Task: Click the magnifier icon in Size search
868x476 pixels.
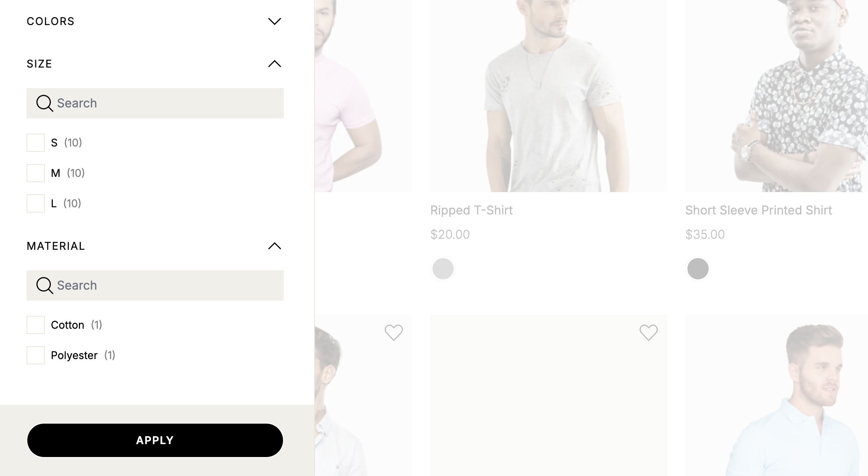Action: click(44, 103)
